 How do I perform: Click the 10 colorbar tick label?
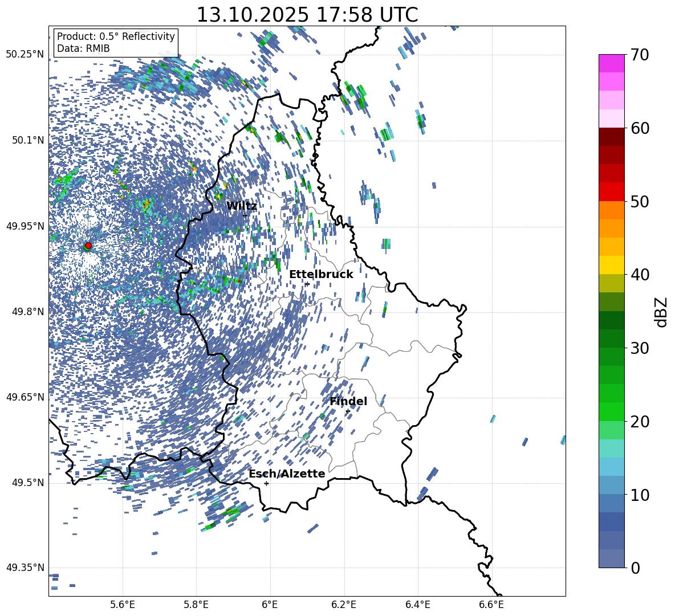tap(640, 495)
